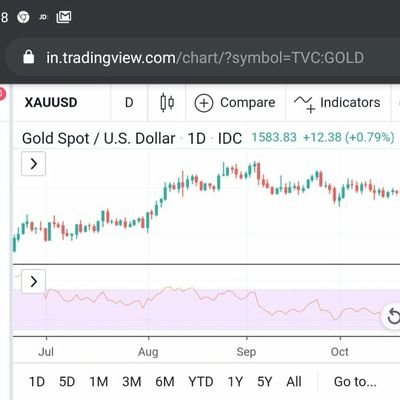The height and width of the screenshot is (400, 400).
Task: Click the 1583.83 price value
Action: pyautogui.click(x=274, y=137)
